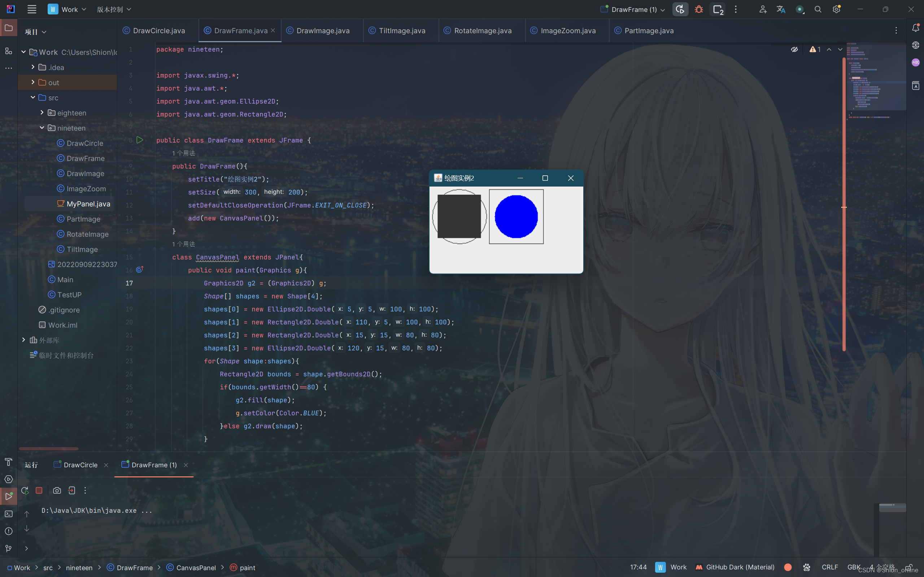Rerun DrawFrame in the Run panel
Screen dimensions: 924x577
tap(25, 490)
